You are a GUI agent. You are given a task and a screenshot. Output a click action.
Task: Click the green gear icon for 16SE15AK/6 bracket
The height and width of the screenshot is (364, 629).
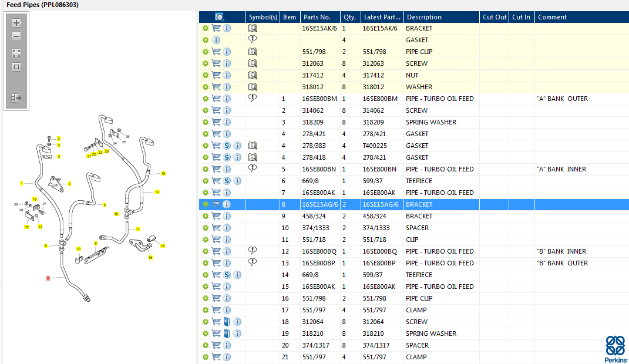pos(206,28)
